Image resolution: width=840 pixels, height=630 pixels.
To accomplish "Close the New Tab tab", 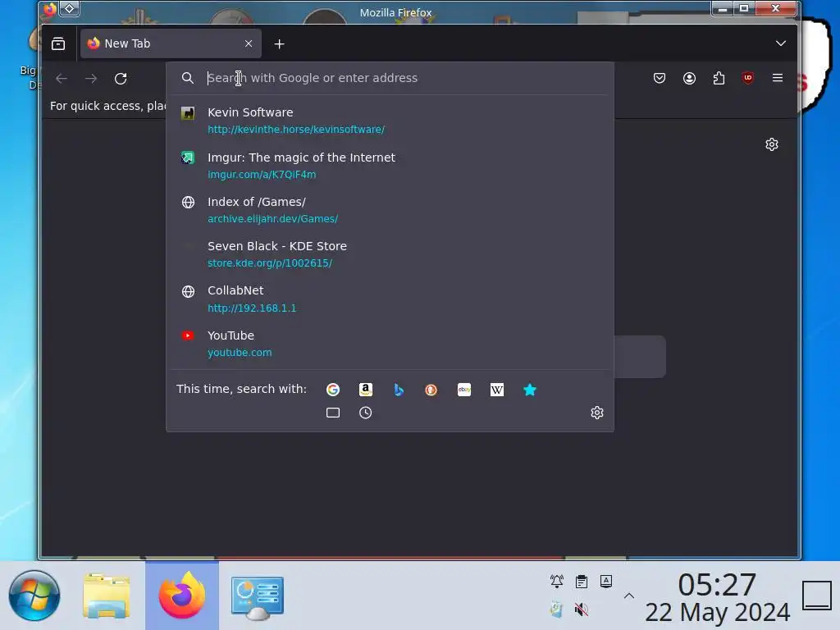I will tap(248, 43).
